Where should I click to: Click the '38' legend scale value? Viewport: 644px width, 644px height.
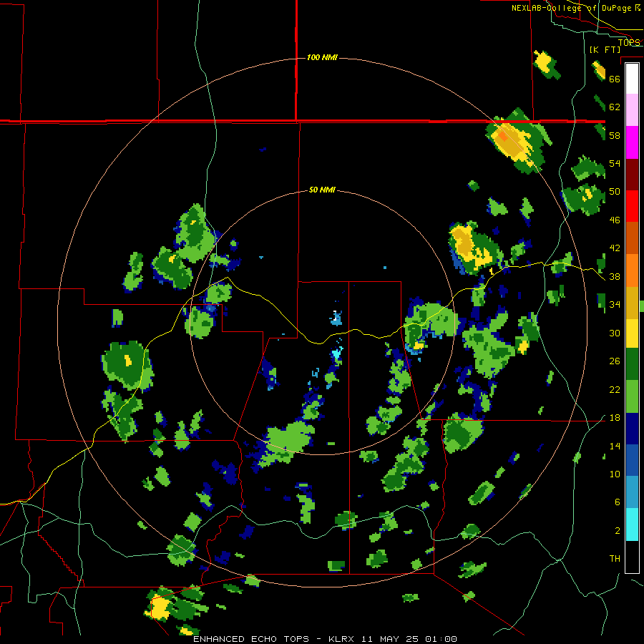click(x=615, y=277)
